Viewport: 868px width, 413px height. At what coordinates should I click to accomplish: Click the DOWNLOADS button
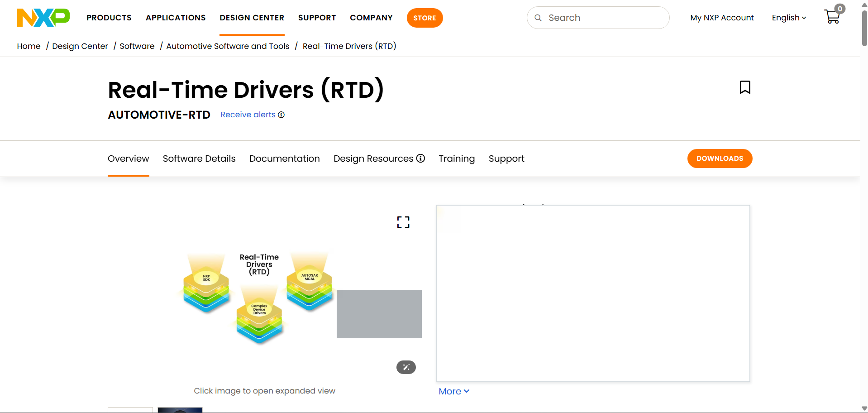point(720,158)
